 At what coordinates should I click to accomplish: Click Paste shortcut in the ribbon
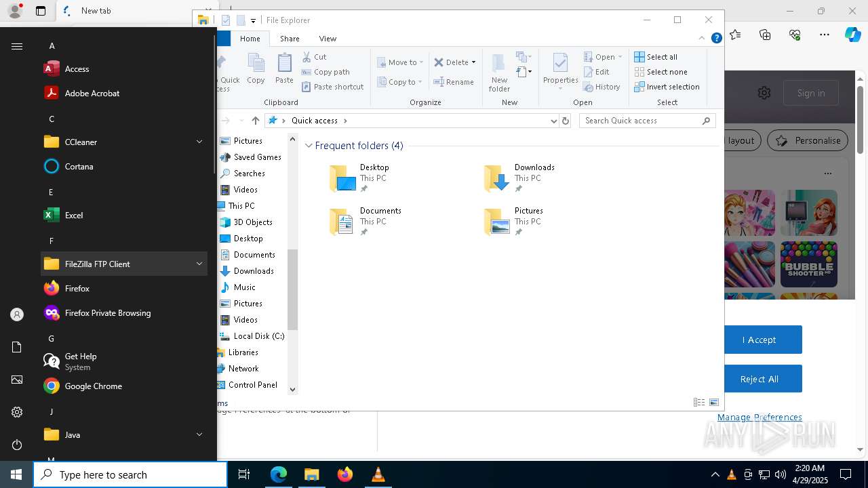point(332,87)
